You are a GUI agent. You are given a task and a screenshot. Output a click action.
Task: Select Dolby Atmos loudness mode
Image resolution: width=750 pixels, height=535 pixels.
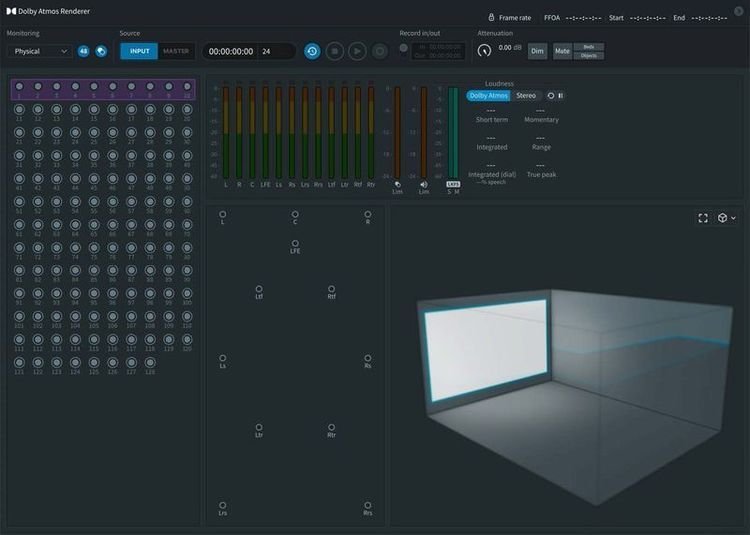[488, 96]
